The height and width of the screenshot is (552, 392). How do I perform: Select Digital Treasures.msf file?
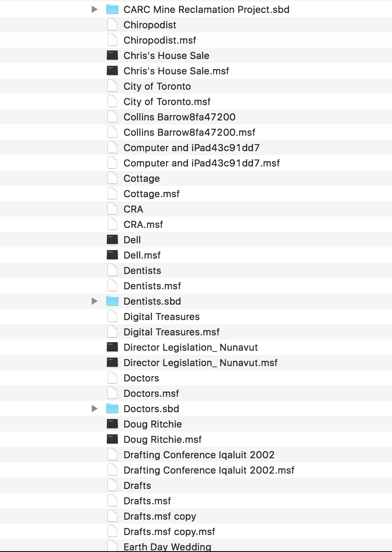click(x=171, y=332)
